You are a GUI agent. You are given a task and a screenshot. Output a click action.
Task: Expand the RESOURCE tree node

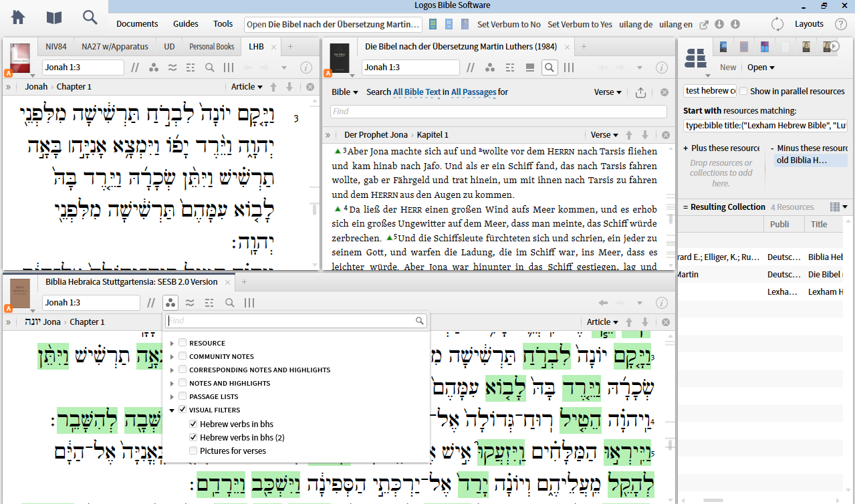point(172,343)
